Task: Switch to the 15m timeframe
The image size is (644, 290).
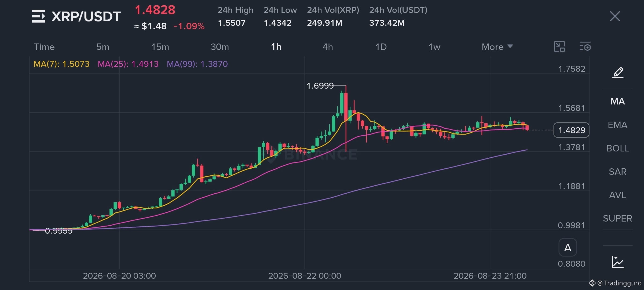Action: [x=160, y=47]
